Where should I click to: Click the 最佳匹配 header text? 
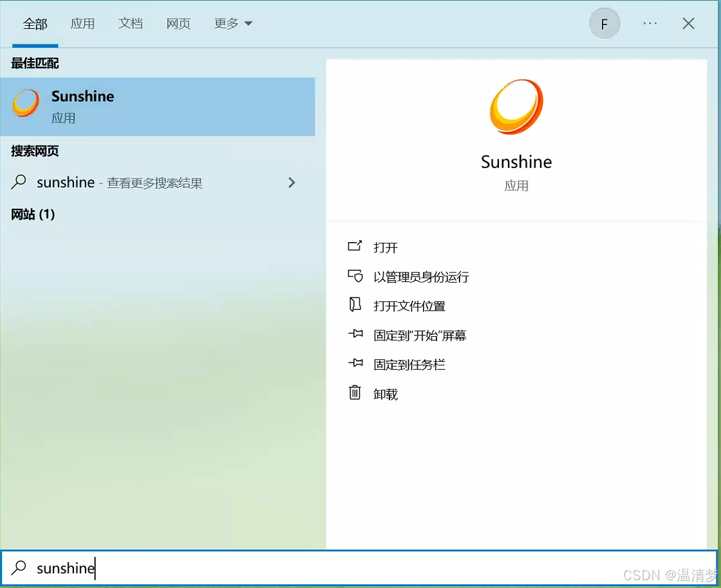coord(35,64)
